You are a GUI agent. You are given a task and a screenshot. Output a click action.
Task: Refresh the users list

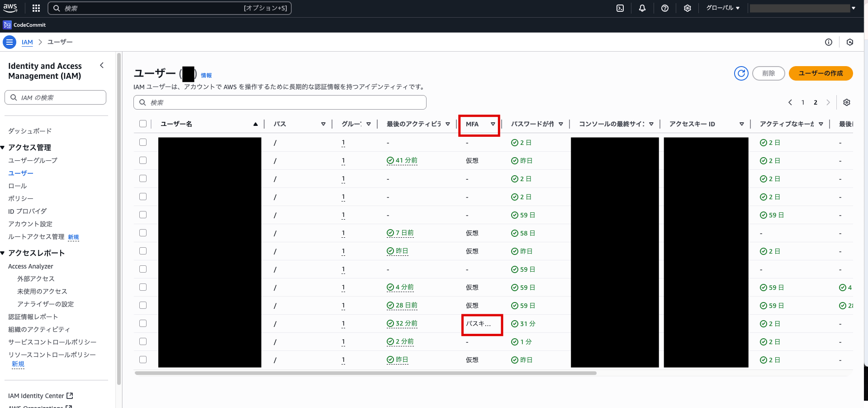pyautogui.click(x=741, y=73)
